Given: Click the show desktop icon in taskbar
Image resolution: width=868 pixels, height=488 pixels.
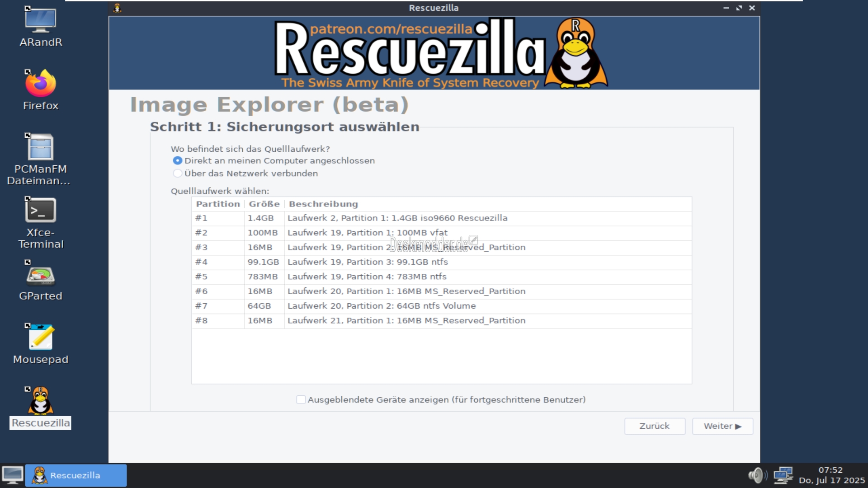Looking at the screenshot, I should [13, 475].
